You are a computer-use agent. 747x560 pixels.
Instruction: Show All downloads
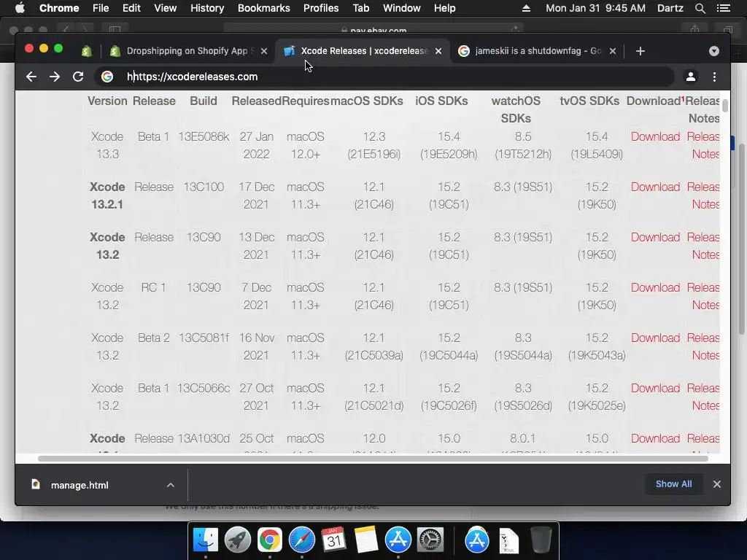tap(673, 484)
